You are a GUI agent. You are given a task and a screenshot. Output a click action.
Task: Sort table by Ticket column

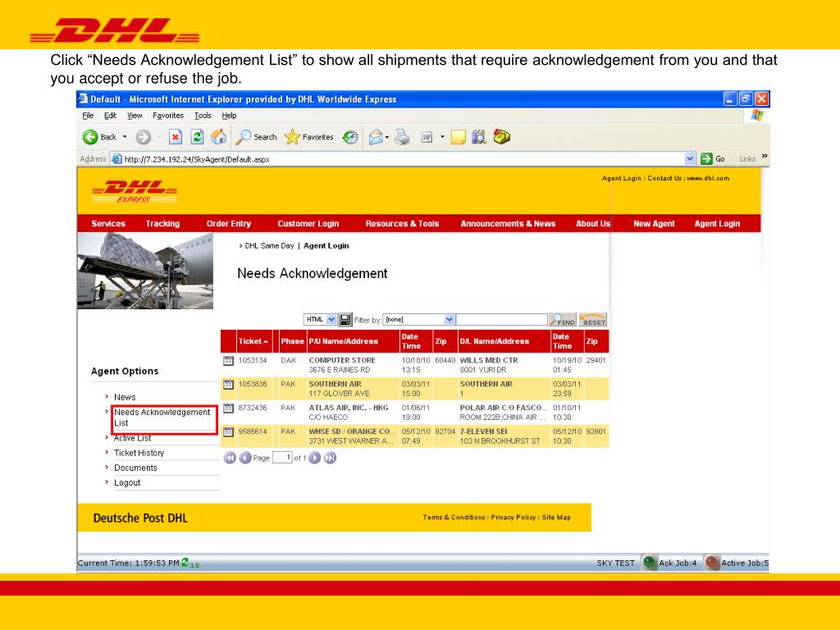point(253,341)
